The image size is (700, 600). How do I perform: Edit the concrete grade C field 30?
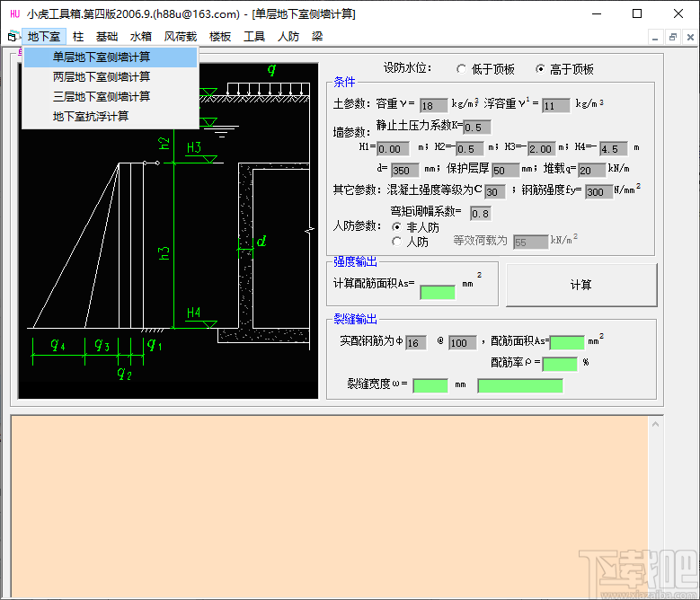[x=495, y=192]
